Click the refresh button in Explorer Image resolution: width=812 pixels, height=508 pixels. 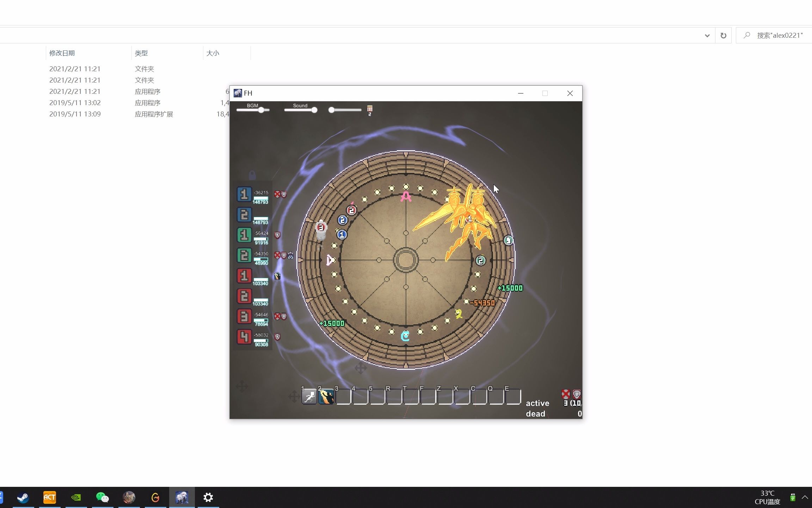pos(723,36)
